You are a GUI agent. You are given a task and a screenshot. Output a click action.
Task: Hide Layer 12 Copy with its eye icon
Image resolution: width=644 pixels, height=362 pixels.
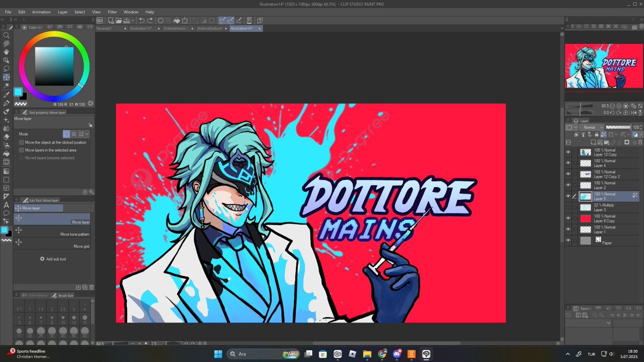click(568, 152)
